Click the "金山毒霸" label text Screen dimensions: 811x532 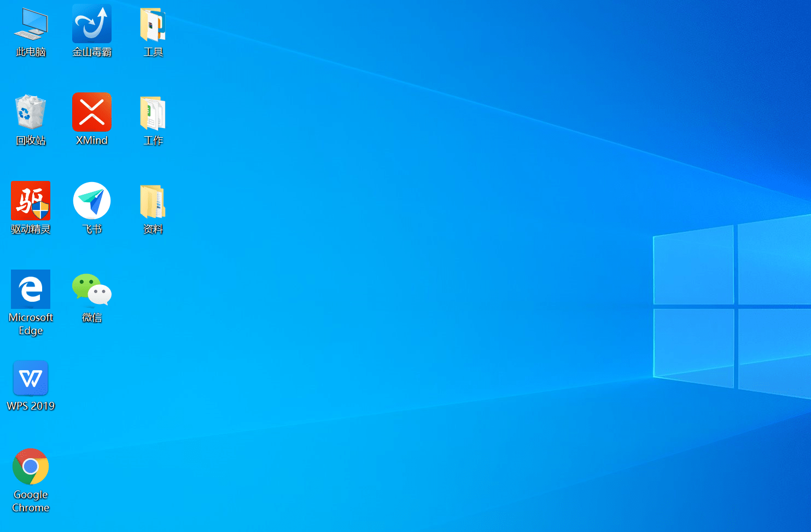pyautogui.click(x=92, y=52)
